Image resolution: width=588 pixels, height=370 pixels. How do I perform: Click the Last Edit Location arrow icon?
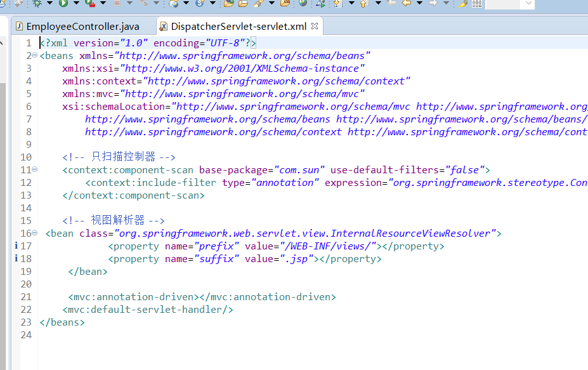391,3
